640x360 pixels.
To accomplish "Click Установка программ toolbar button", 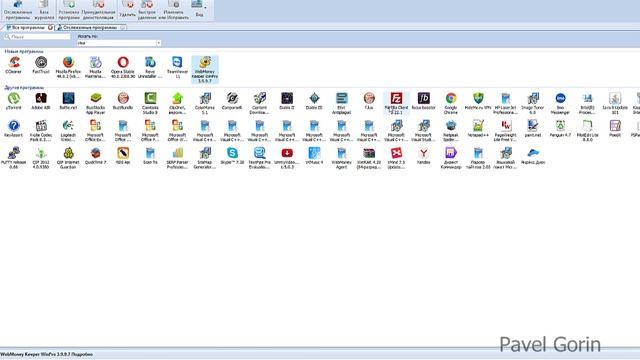I will coord(69,10).
